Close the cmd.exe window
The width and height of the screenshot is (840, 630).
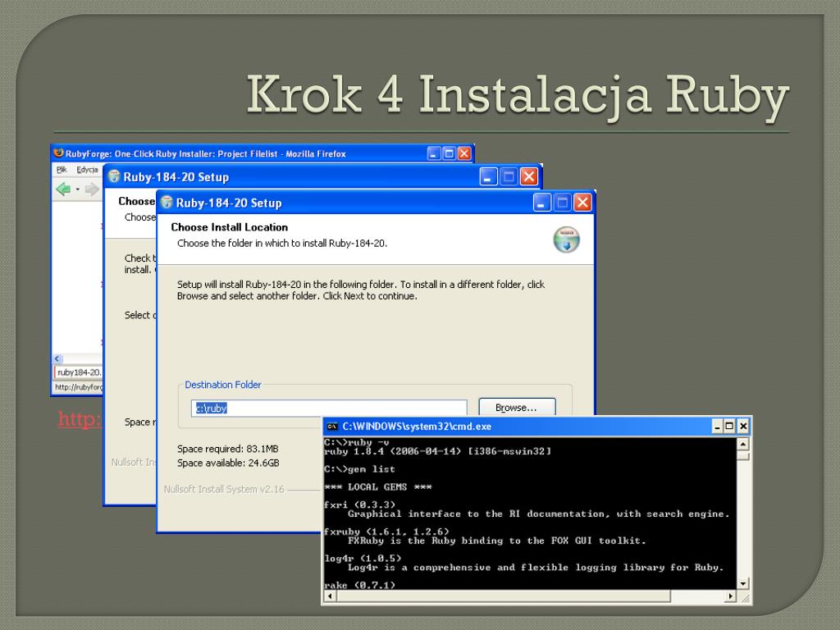[743, 427]
